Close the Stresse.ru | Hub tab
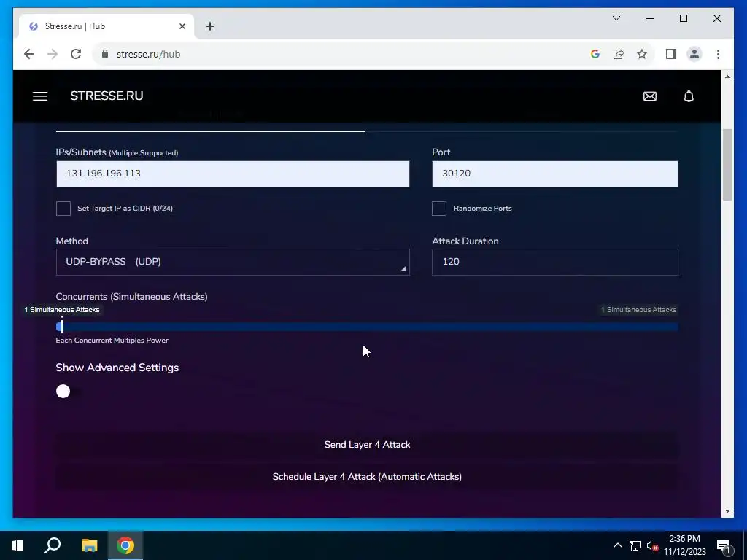The width and height of the screenshot is (747, 560). pyautogui.click(x=182, y=26)
